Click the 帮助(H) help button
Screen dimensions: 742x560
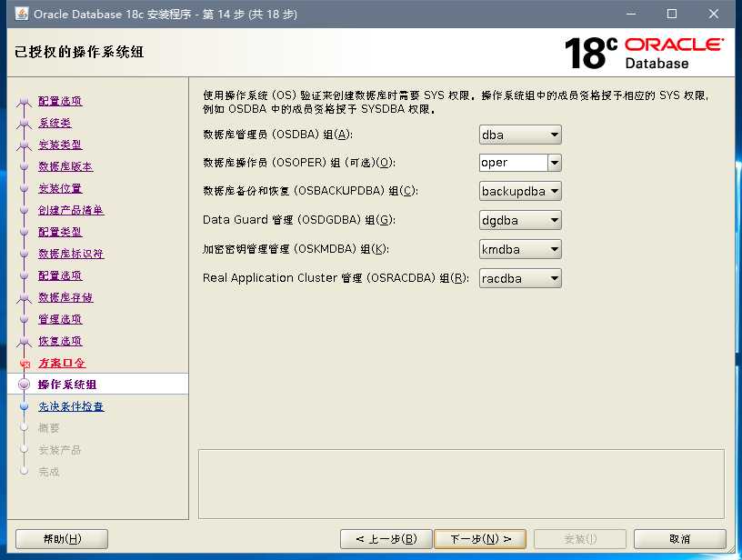[x=62, y=539]
